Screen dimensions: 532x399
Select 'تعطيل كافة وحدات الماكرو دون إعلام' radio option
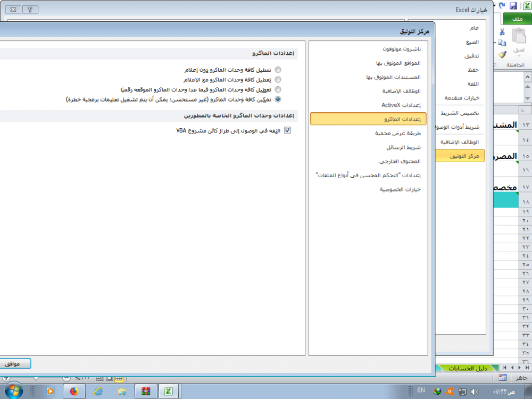click(x=278, y=70)
